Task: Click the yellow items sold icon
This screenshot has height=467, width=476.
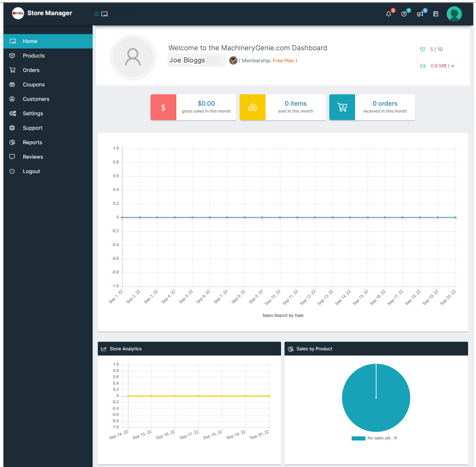Action: tap(252, 107)
